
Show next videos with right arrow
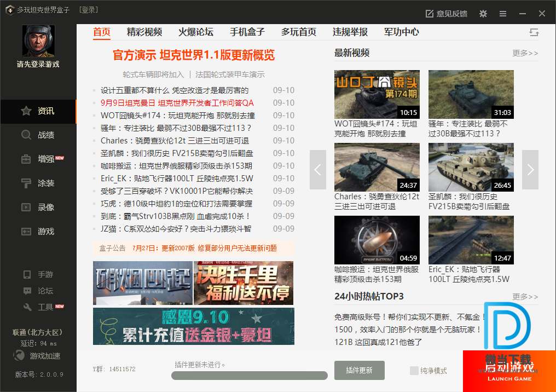pos(530,170)
